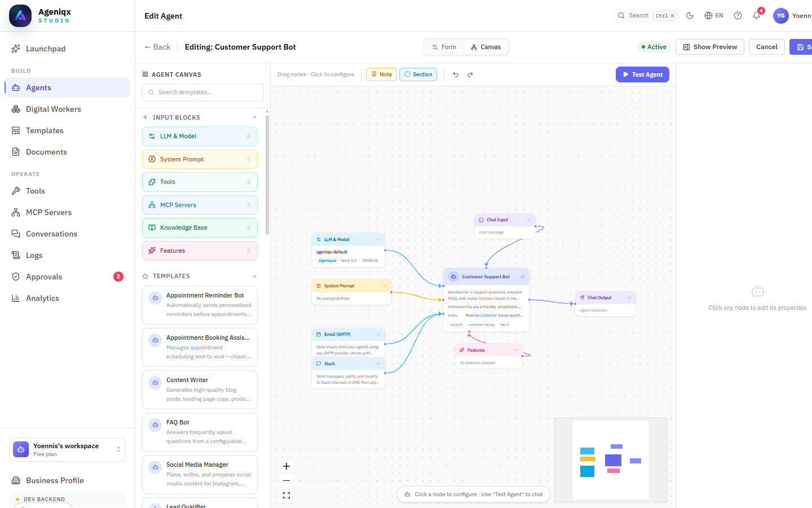Switch to Canvas view
This screenshot has height=508, width=812.
(486, 47)
